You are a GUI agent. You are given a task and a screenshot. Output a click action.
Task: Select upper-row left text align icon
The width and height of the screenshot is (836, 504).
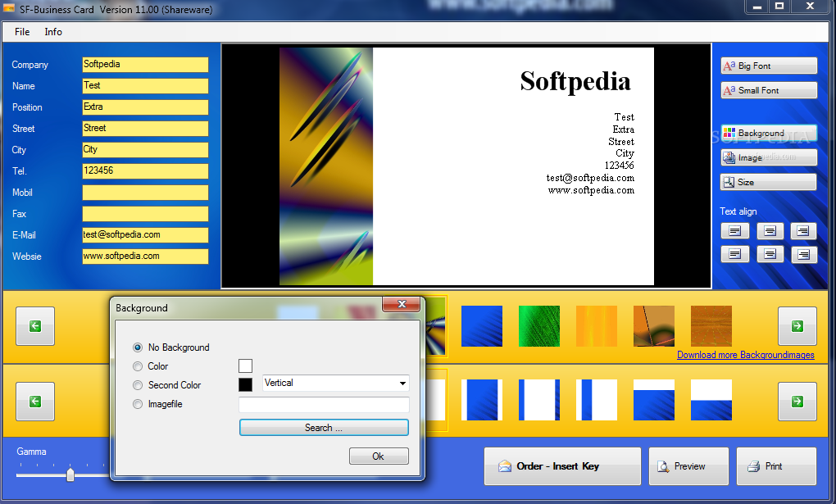tap(734, 231)
